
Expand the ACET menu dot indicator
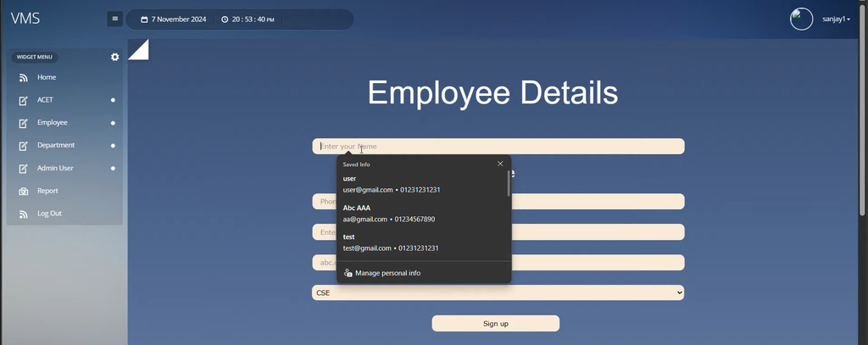[x=113, y=100]
